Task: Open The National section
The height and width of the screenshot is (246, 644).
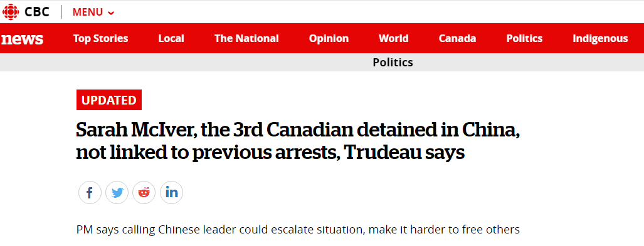Action: (246, 39)
